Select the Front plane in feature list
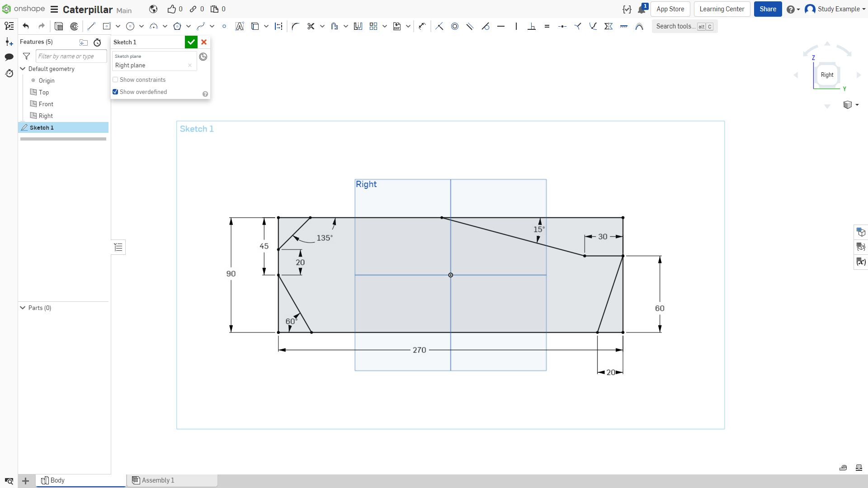Image resolution: width=868 pixels, height=488 pixels. [x=46, y=104]
